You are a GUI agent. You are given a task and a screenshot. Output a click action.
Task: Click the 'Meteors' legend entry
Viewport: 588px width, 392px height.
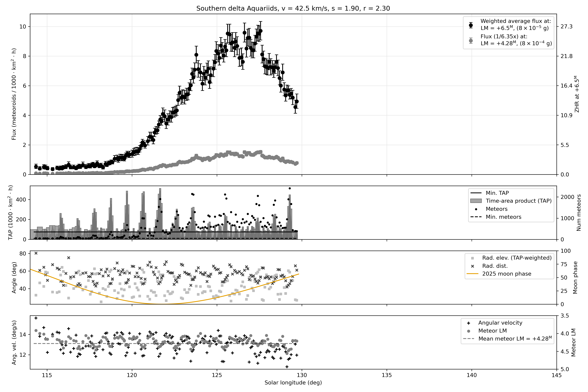pos(497,209)
